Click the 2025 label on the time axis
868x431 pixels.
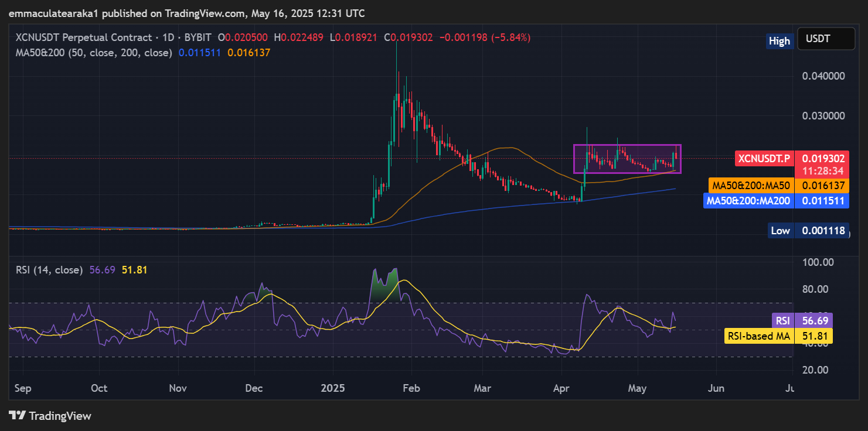coord(333,388)
